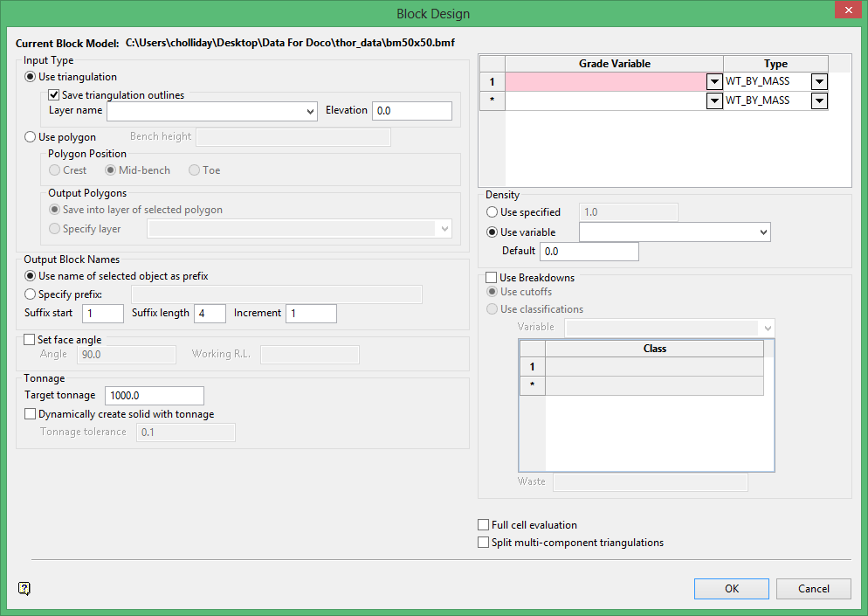Open Type dropdown in the new row
Image resolution: width=868 pixels, height=616 pixels.
tap(819, 101)
